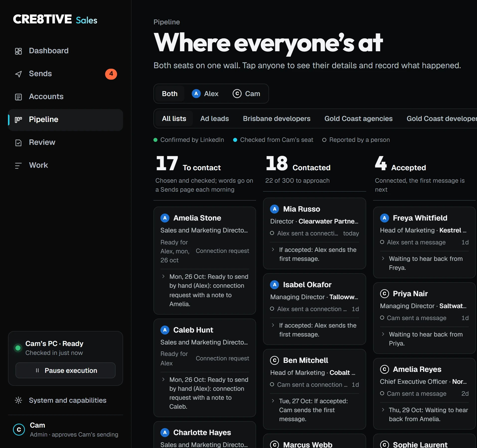This screenshot has height=448, width=477.
Task: Expand Amelia Stone's next-step note
Action: pos(163,276)
